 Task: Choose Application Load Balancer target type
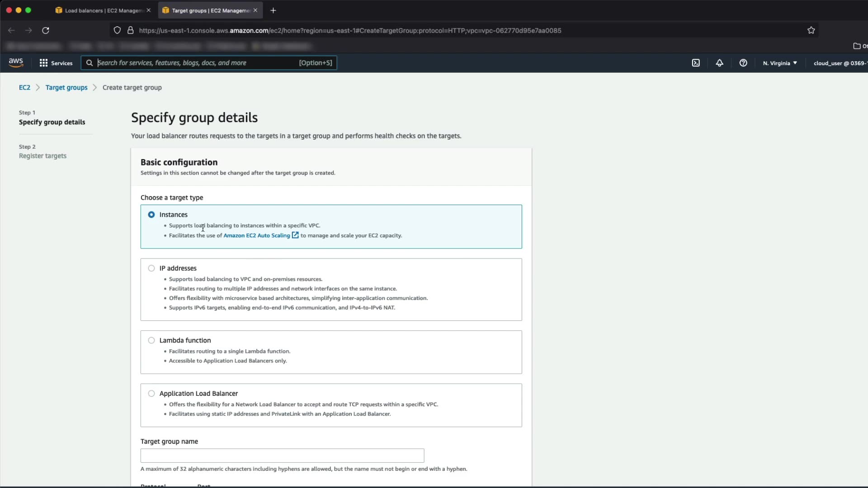[151, 394]
